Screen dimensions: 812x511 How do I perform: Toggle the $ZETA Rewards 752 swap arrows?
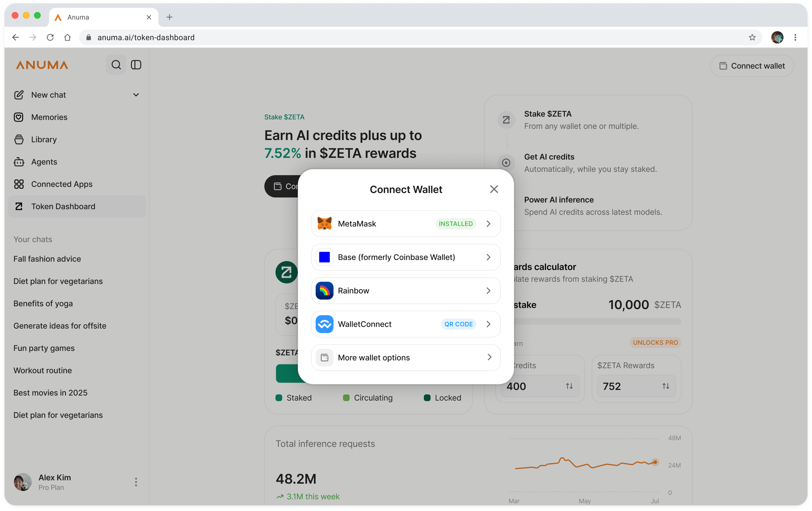click(x=666, y=386)
